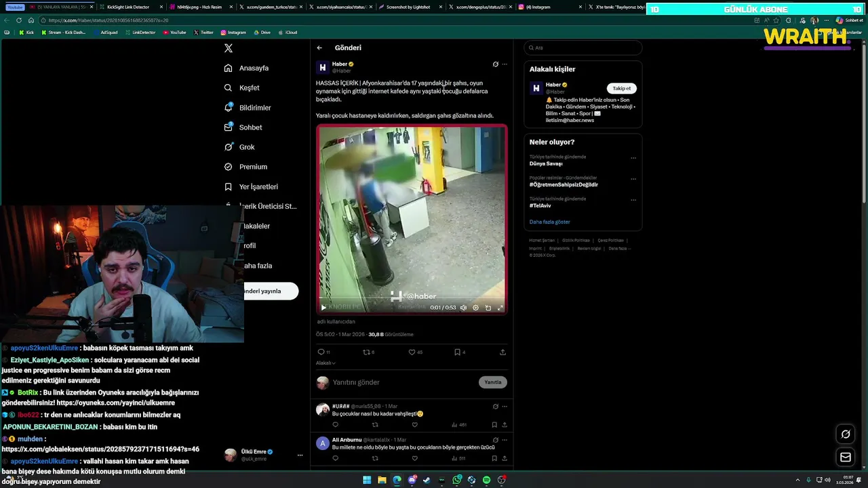
Task: Play the video in the post
Action: tap(323, 308)
